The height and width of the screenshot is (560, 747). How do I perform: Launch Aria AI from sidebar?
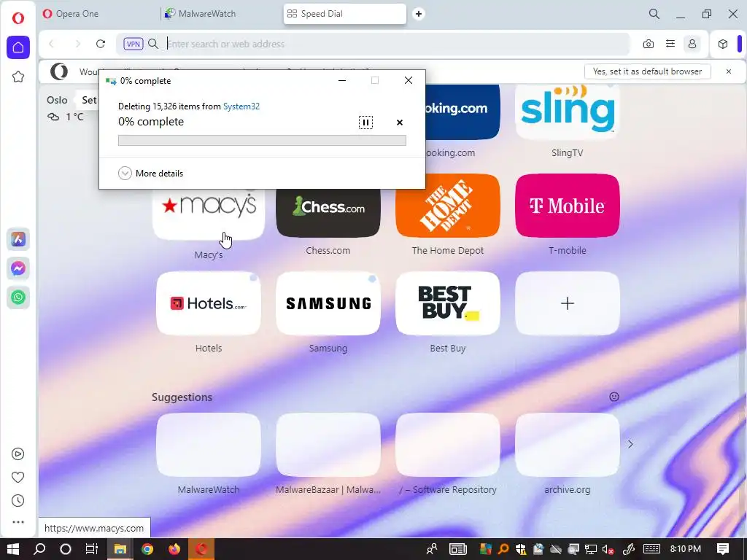18,239
